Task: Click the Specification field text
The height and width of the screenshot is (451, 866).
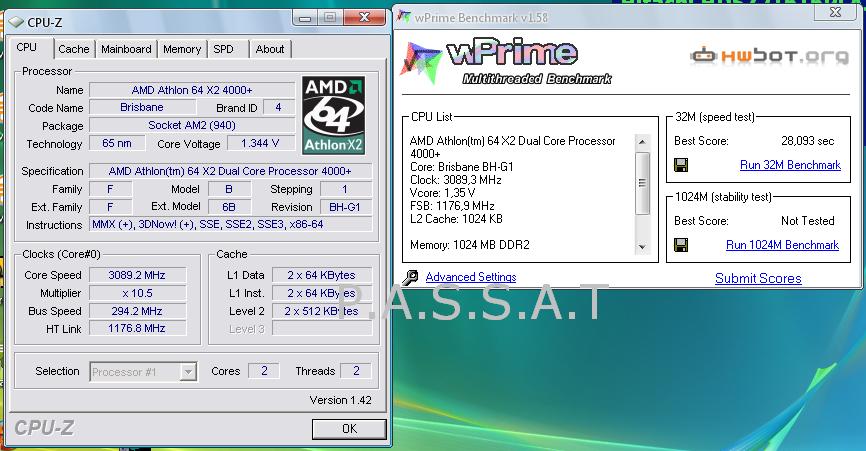Action: pos(230,171)
